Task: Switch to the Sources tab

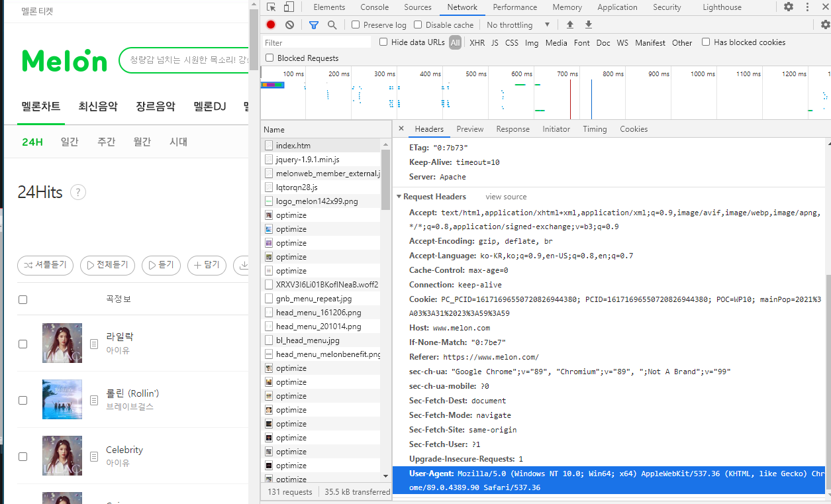Action: tap(418, 7)
